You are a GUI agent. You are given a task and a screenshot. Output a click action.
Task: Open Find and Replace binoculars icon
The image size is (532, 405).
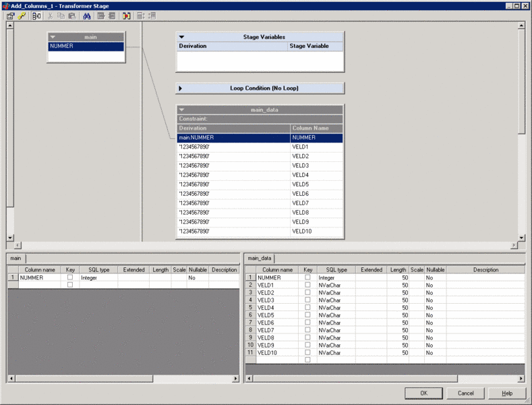(x=87, y=16)
